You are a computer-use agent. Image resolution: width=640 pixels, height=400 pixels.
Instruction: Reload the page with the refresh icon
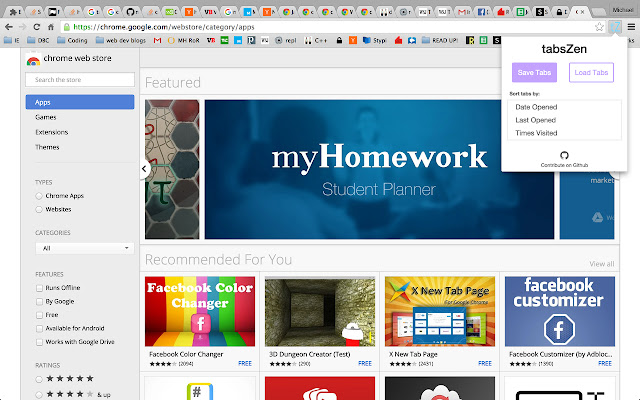[x=36, y=27]
